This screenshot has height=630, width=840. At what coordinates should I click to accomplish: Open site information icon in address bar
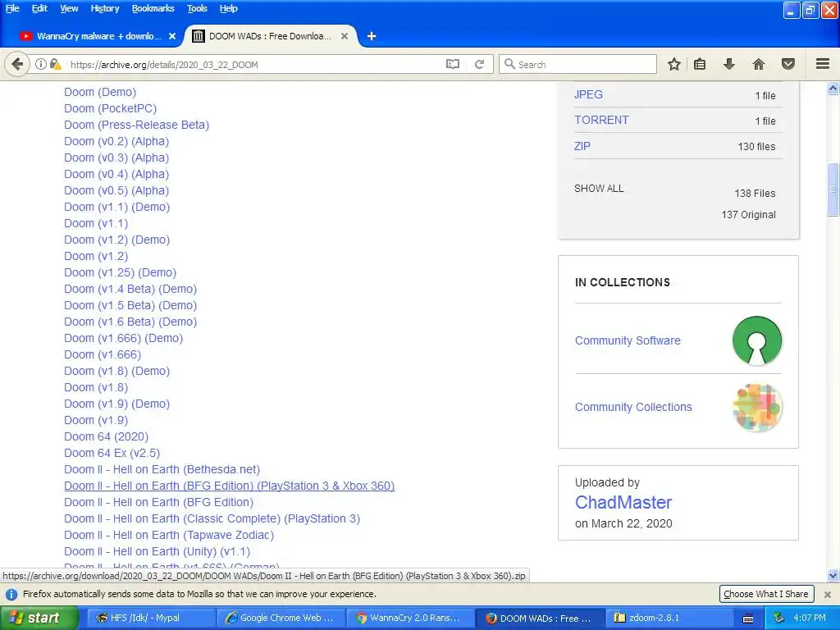coord(41,64)
